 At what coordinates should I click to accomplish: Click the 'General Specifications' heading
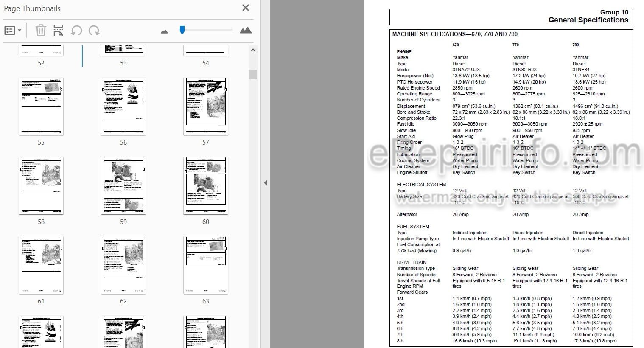(588, 20)
